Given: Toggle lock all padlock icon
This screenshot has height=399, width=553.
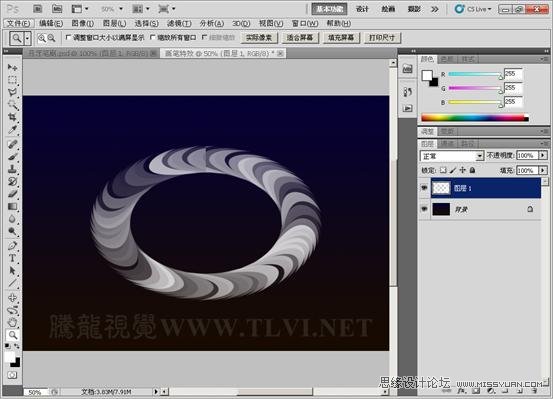Looking at the screenshot, I should point(473,170).
